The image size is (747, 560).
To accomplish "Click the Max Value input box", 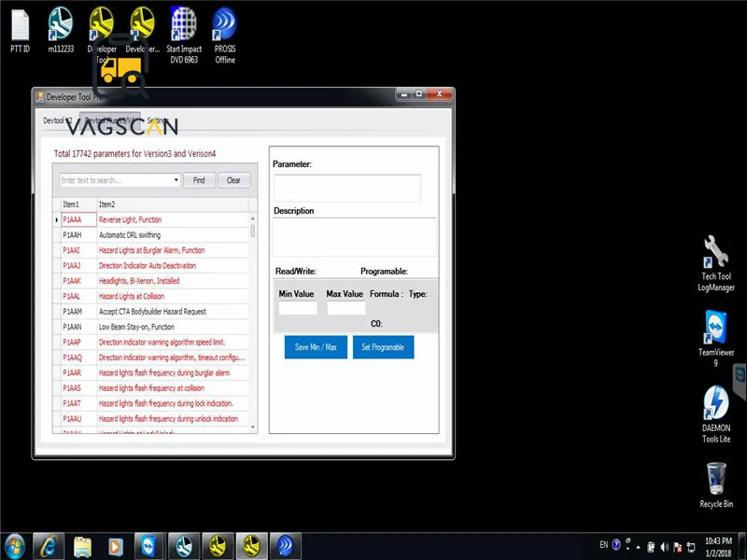I will (x=346, y=308).
